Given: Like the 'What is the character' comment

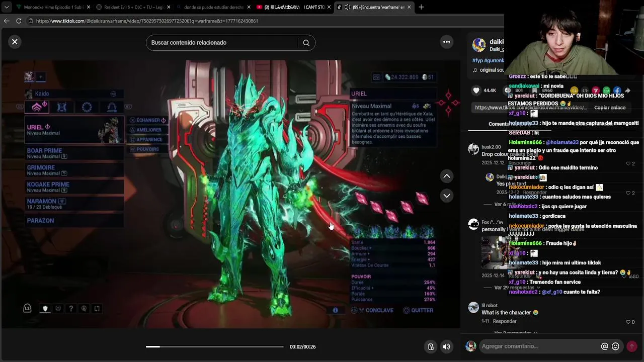Looking at the screenshot, I should [x=628, y=322].
